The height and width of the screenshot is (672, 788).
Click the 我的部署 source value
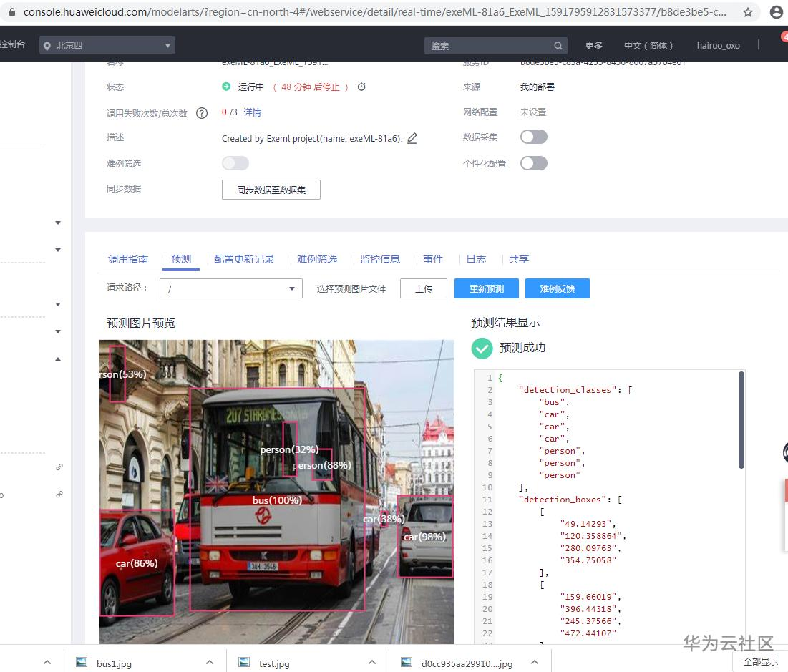538,87
